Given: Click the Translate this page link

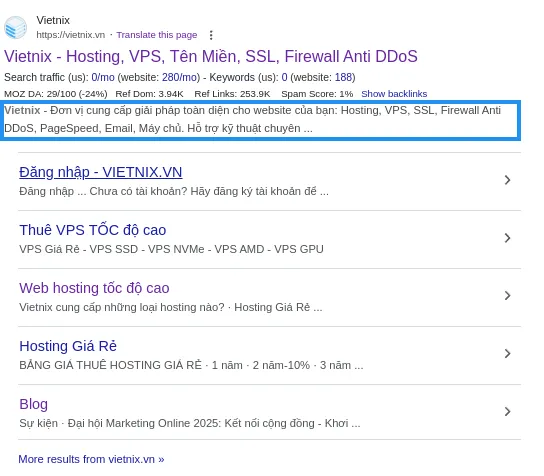Looking at the screenshot, I should (157, 35).
